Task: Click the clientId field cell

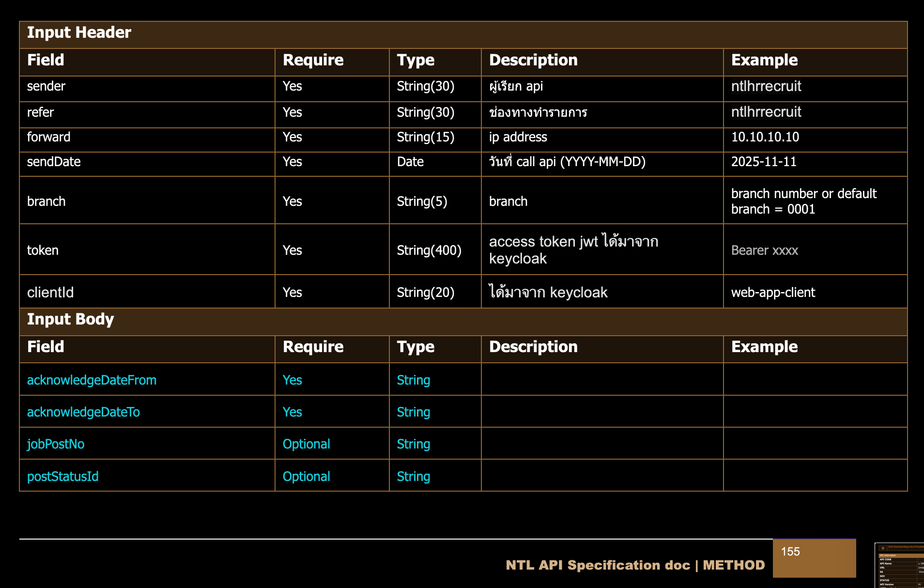Action: [50, 293]
